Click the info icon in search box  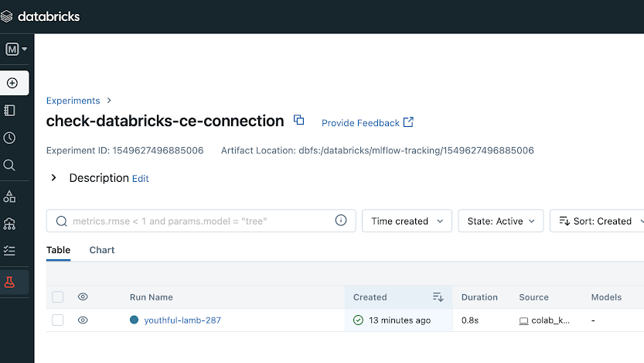point(340,221)
